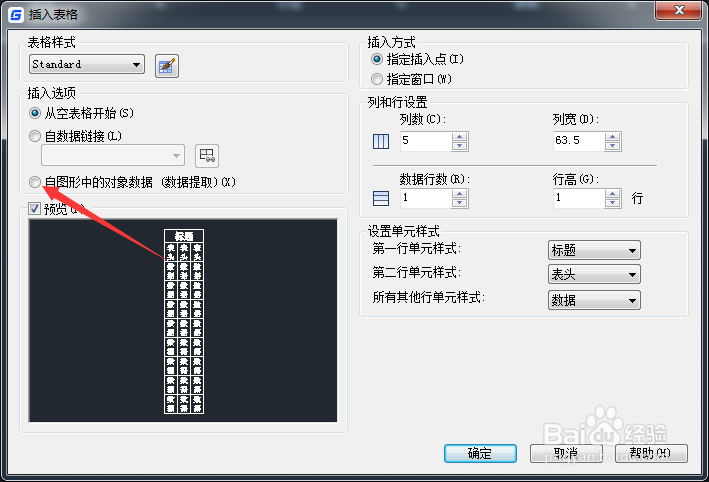Click the rows icon beside 数据行数

click(381, 198)
